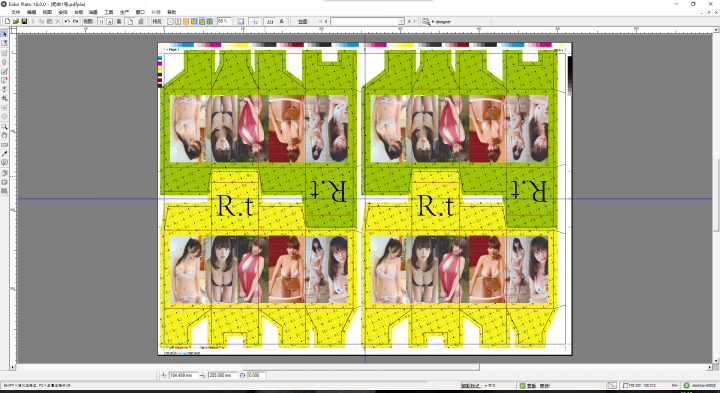Open the first menu in menu bar
The height and width of the screenshot is (393, 720).
15,12
